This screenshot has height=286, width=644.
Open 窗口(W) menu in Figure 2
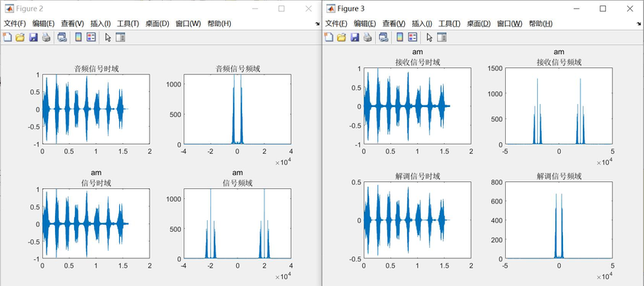188,24
